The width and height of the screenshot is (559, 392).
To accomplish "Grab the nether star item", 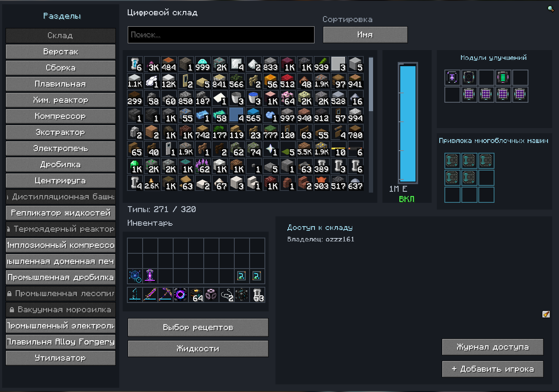I will point(270,149).
